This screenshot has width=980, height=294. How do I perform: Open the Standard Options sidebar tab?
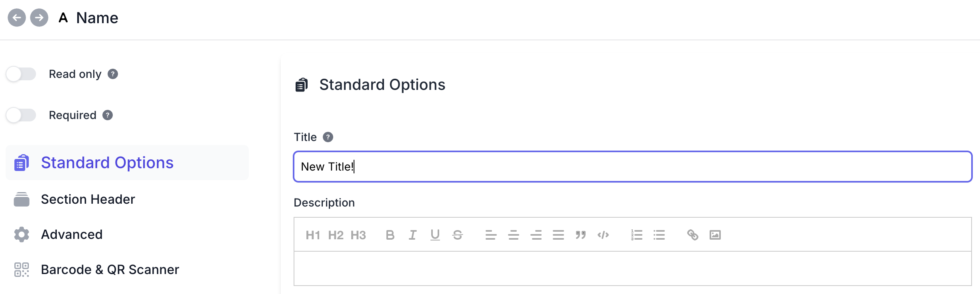tap(107, 163)
